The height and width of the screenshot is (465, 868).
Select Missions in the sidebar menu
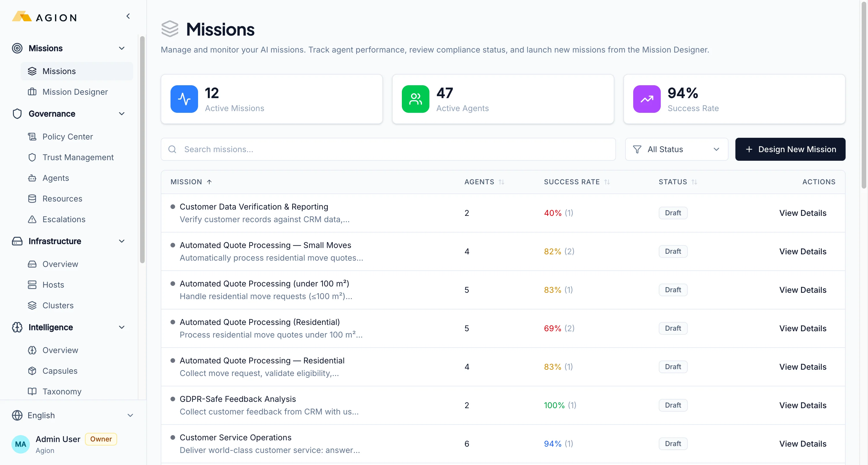point(59,71)
